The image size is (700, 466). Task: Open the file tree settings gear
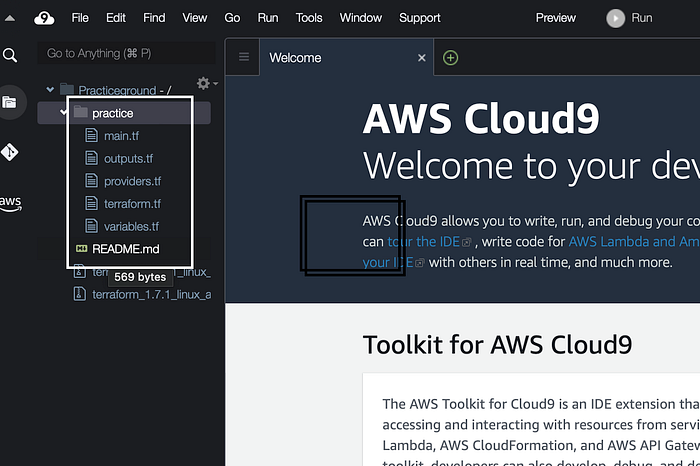click(x=204, y=83)
